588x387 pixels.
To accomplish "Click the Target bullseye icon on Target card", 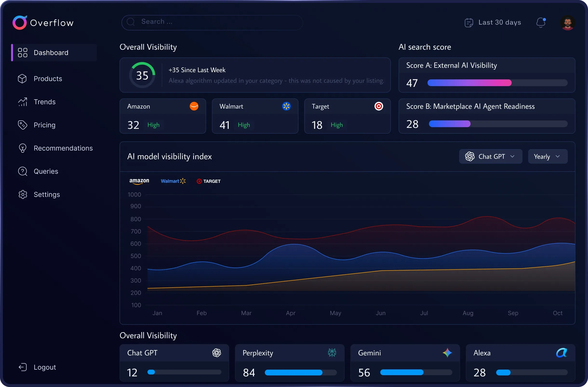I will 379,106.
